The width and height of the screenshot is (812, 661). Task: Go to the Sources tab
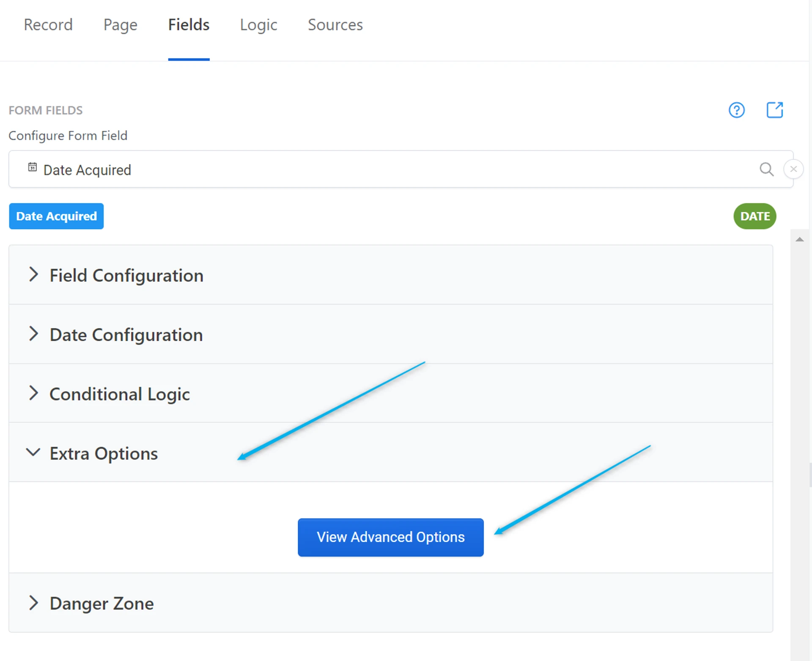(335, 25)
